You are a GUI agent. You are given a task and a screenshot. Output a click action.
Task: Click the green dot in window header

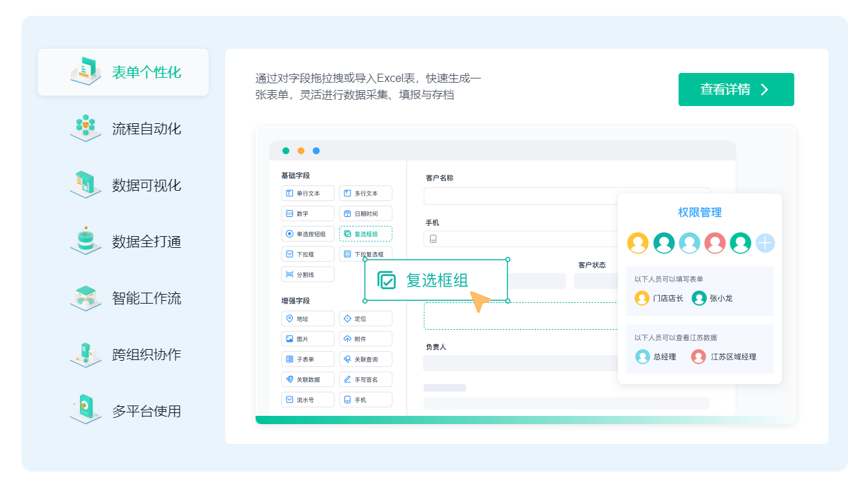tap(286, 151)
